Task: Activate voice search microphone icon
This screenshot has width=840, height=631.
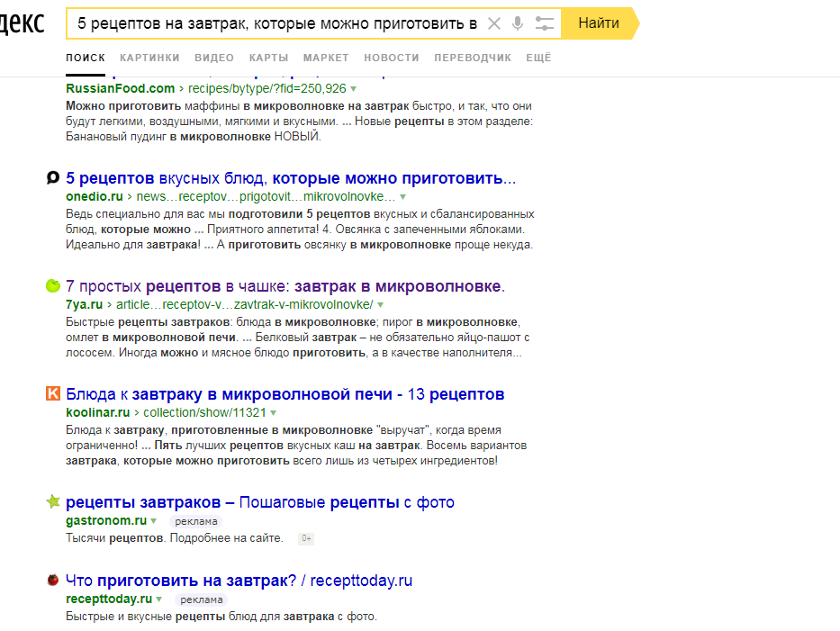Action: click(518, 23)
